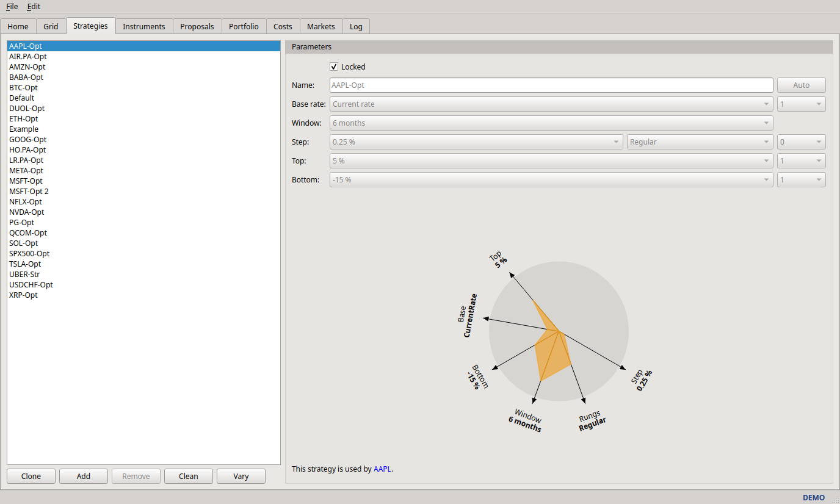Click the Add strategy button
840x504 pixels.
84,476
